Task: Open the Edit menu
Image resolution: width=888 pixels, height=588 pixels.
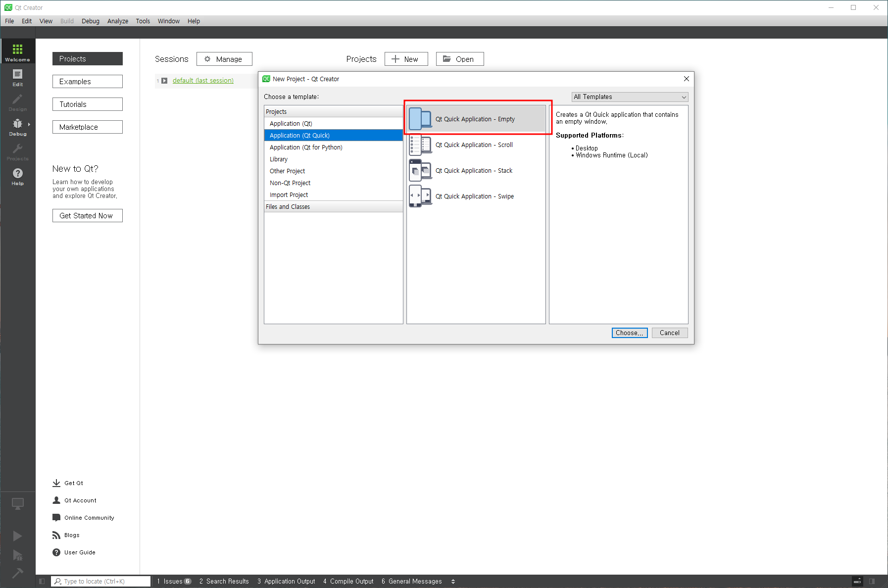Action: [27, 21]
